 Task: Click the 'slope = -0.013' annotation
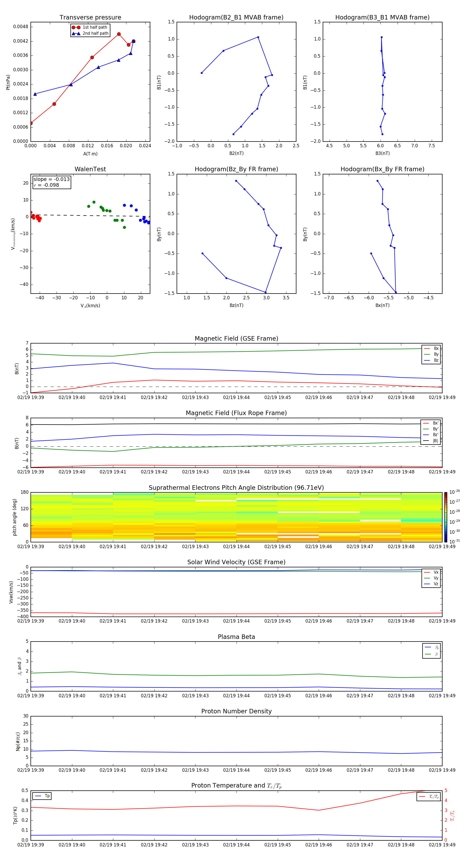coord(52,179)
